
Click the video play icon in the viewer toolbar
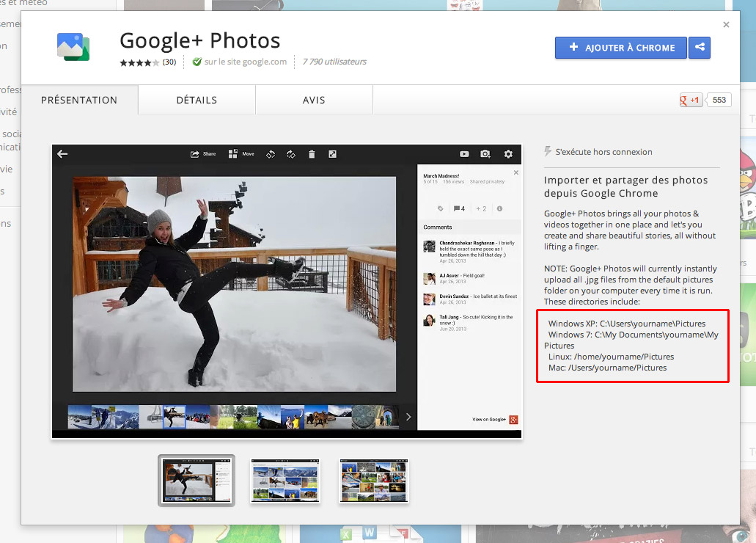pos(464,154)
